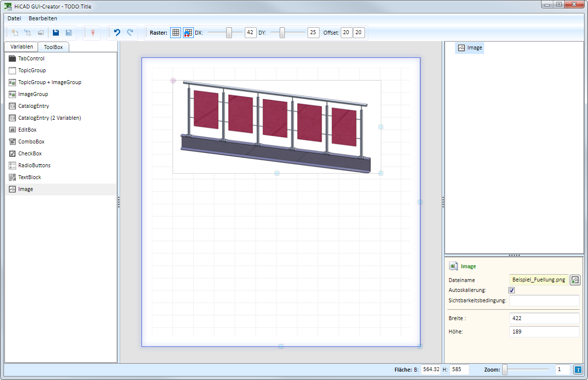The image size is (588, 380).
Task: Click the red plug test icon
Action: pyautogui.click(x=92, y=33)
